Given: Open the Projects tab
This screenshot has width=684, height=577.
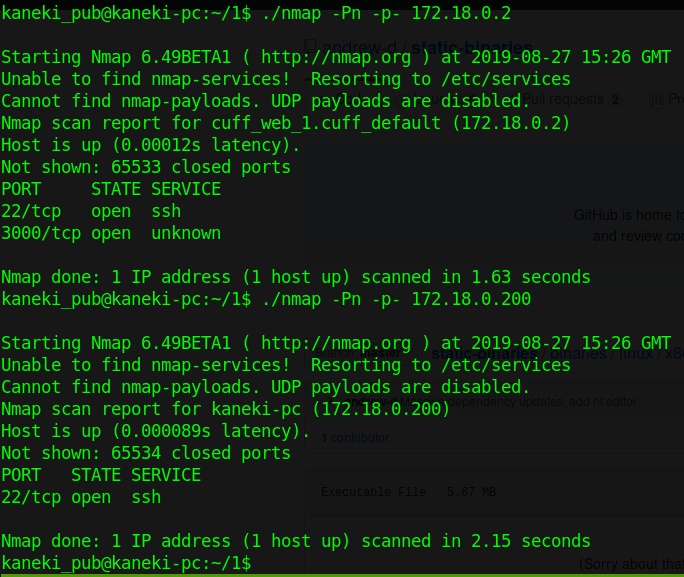Looking at the screenshot, I should [675, 99].
